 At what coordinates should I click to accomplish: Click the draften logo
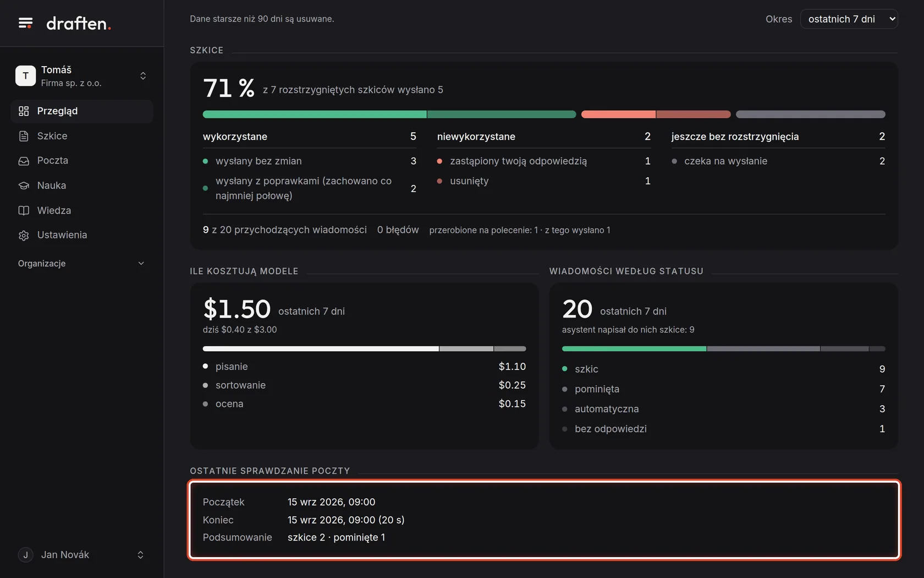pyautogui.click(x=79, y=23)
